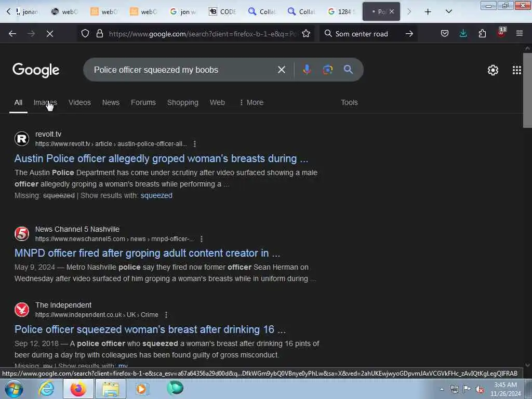Click the extension icon with badge 13

(501, 33)
